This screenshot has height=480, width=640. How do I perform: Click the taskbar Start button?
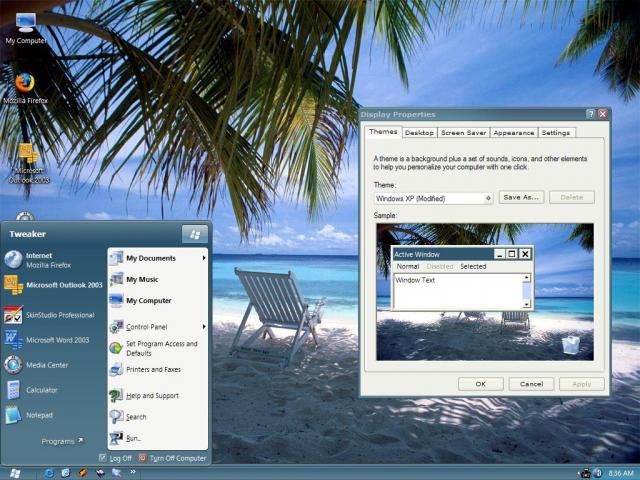[15, 473]
